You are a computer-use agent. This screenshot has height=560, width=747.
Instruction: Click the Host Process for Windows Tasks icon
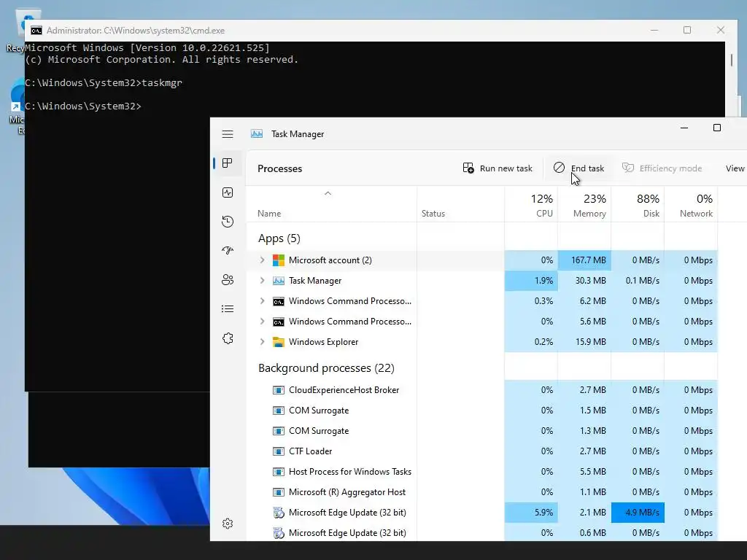click(278, 472)
